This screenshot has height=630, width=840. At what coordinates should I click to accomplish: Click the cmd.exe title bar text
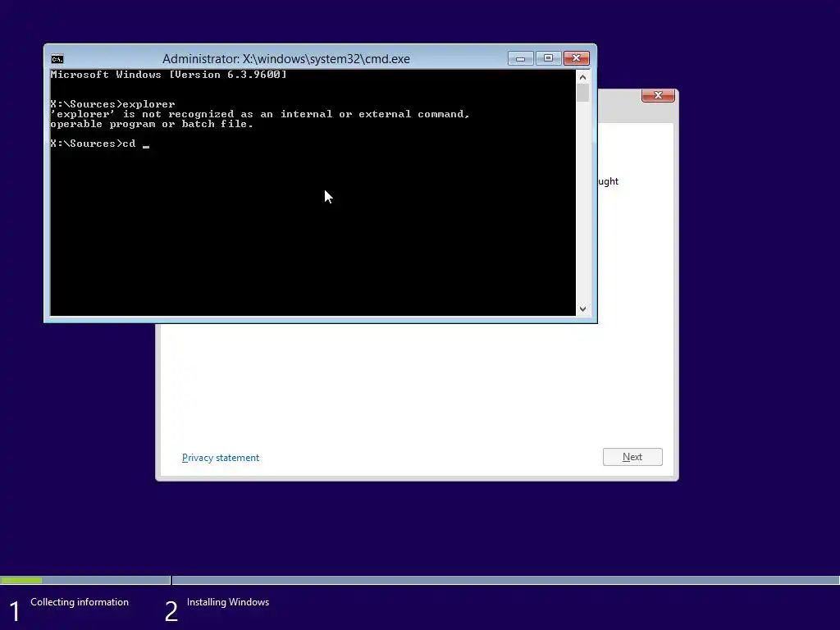[286, 59]
